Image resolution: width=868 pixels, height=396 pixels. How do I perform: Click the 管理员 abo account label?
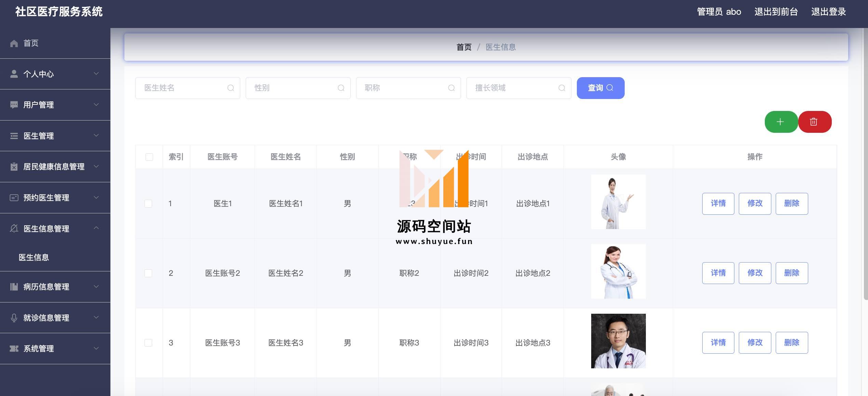tap(719, 12)
